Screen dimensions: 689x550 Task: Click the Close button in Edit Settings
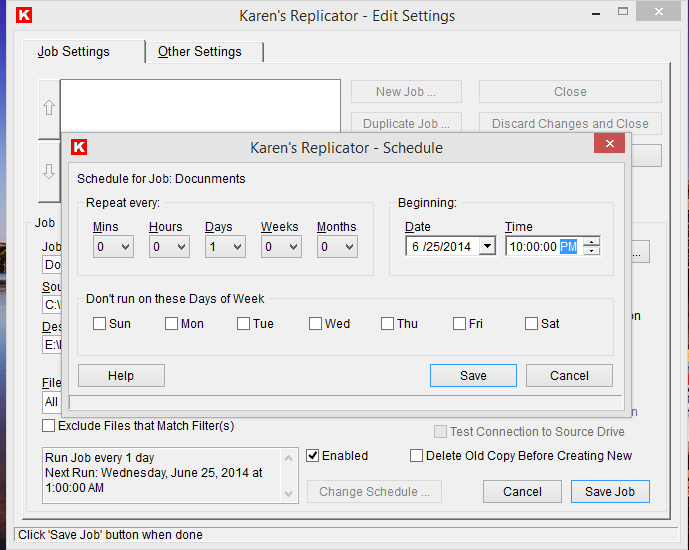(x=570, y=91)
